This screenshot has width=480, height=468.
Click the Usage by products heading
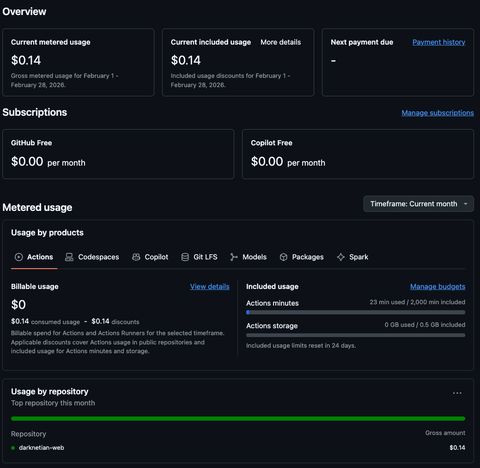point(47,233)
